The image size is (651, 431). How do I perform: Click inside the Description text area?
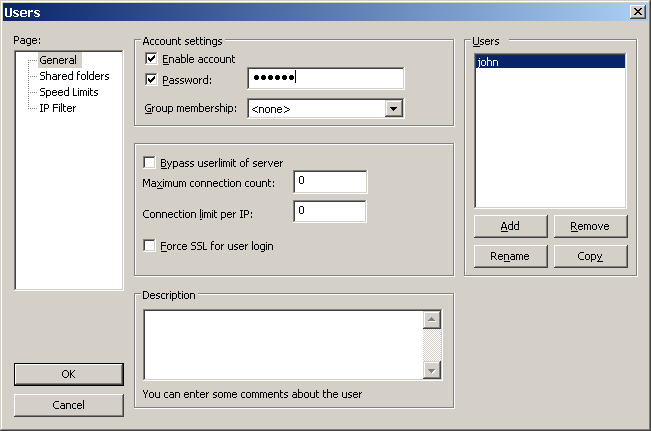[x=283, y=344]
